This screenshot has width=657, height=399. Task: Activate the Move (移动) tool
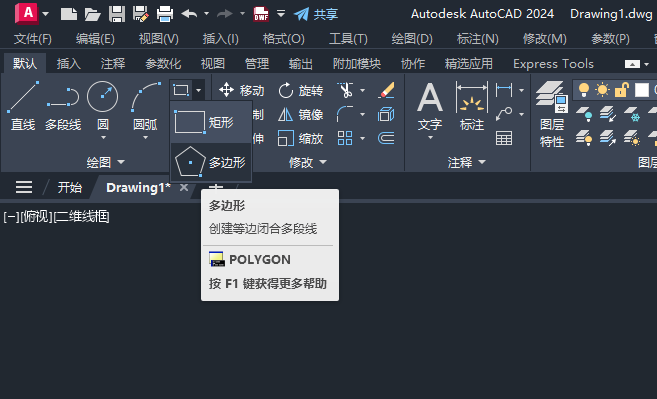tap(241, 90)
